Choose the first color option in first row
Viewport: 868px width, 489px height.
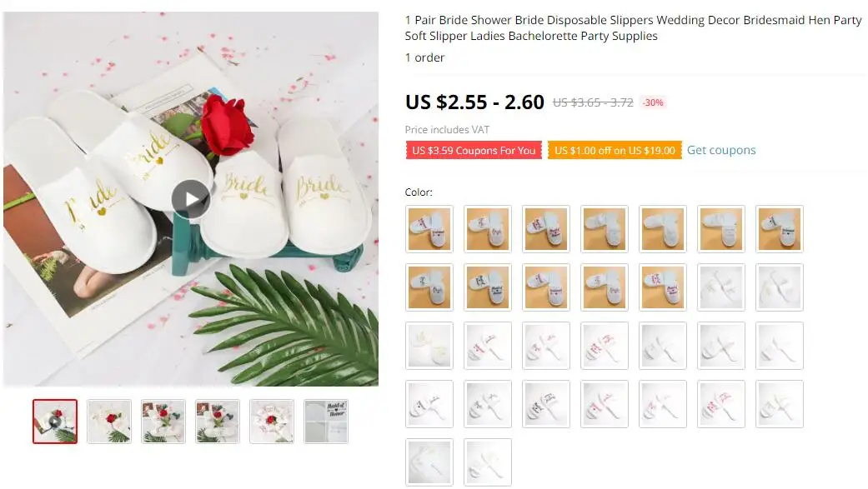click(429, 229)
